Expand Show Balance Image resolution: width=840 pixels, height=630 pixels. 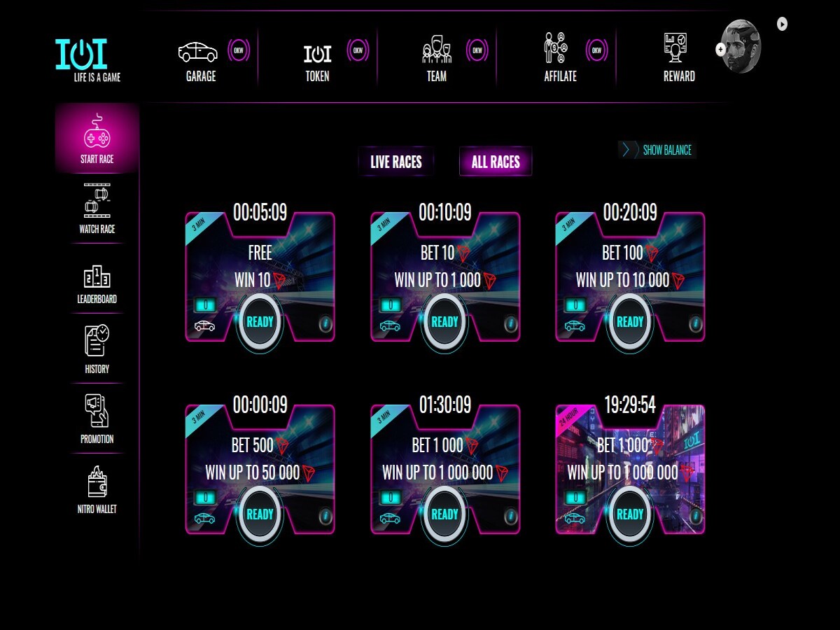(x=657, y=150)
